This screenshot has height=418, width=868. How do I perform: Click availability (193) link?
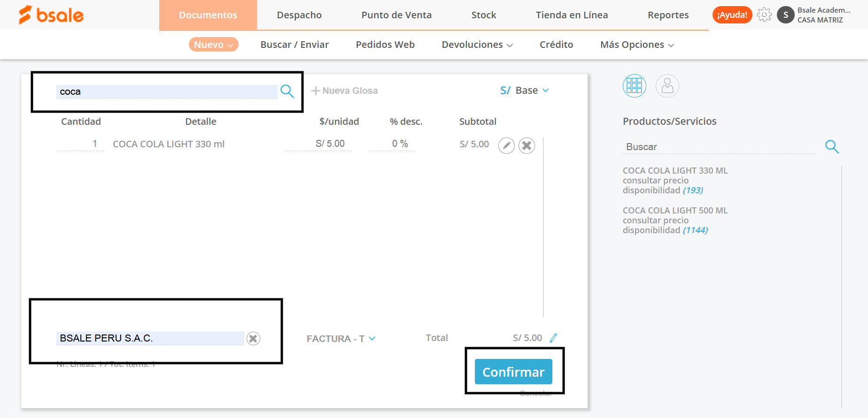693,190
